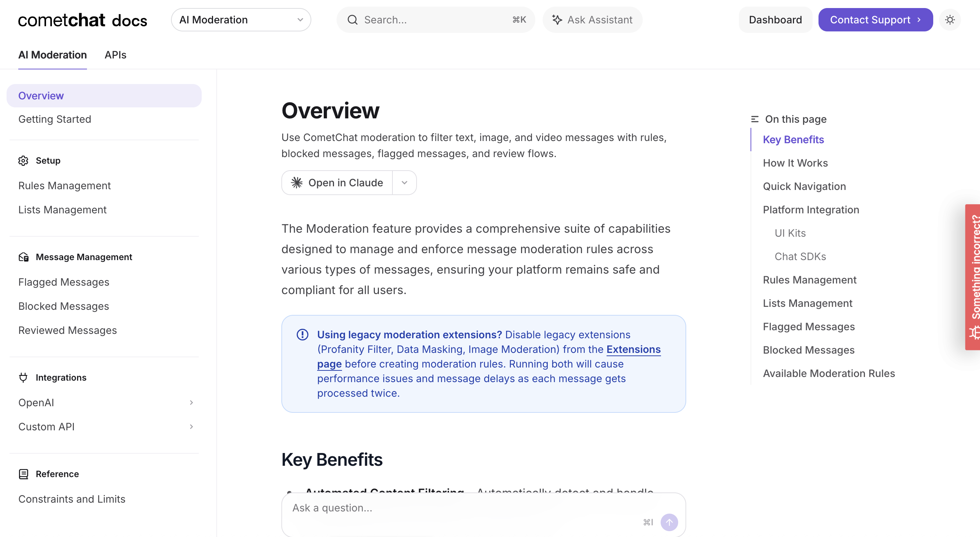Image resolution: width=980 pixels, height=537 pixels.
Task: Click the send arrow in question box
Action: click(669, 522)
